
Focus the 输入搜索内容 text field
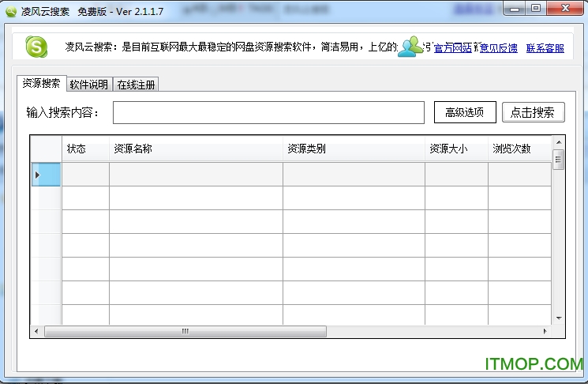pos(268,112)
